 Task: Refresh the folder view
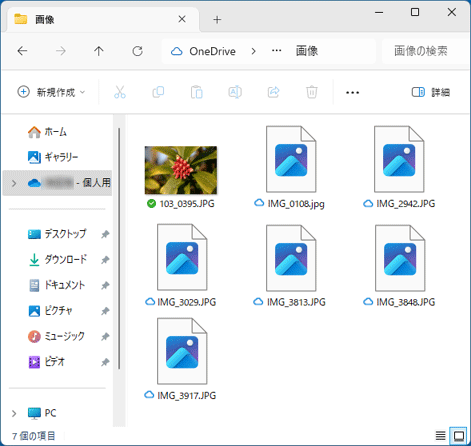point(137,51)
